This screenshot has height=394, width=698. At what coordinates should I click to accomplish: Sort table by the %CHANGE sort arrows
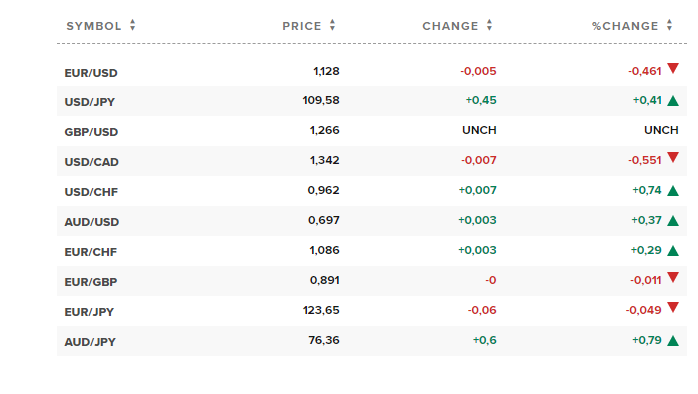pyautogui.click(x=670, y=25)
